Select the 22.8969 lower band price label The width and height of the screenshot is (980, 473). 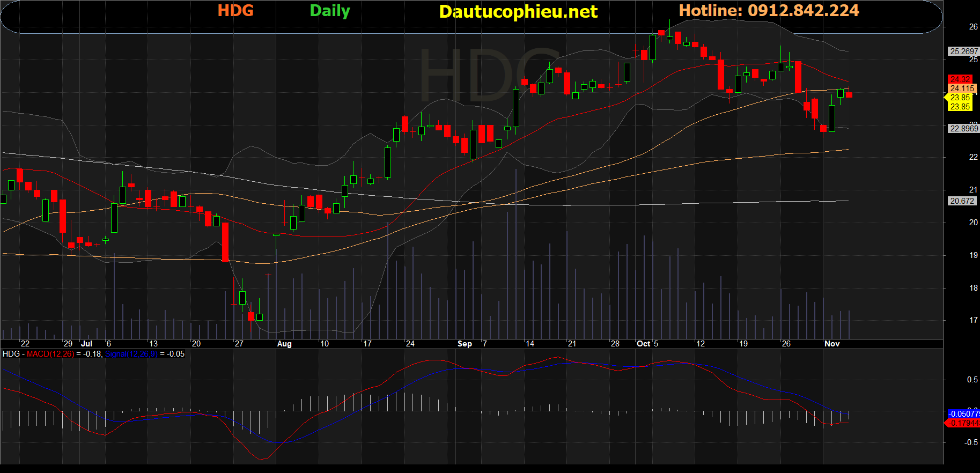[963, 129]
